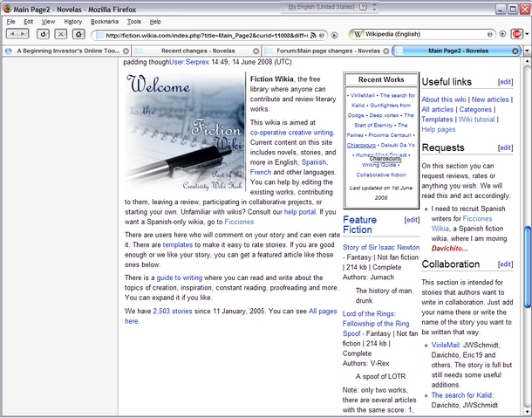This screenshot has width=532, height=418.
Task: Click the red Davichito... link
Action: click(449, 249)
